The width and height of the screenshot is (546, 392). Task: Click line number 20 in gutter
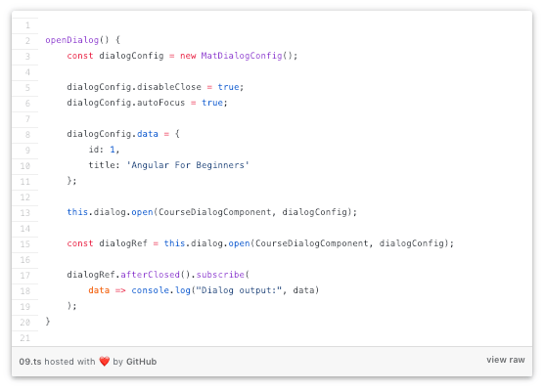coord(25,323)
